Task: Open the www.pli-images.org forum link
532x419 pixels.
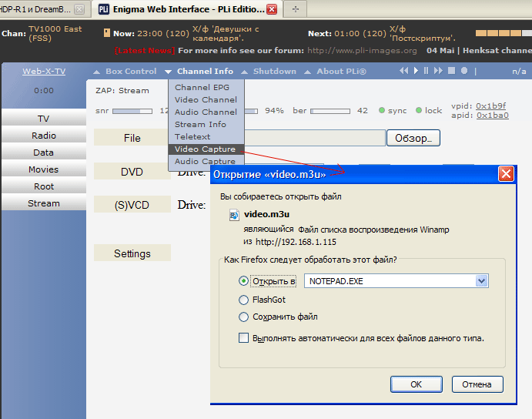Action: [362, 51]
